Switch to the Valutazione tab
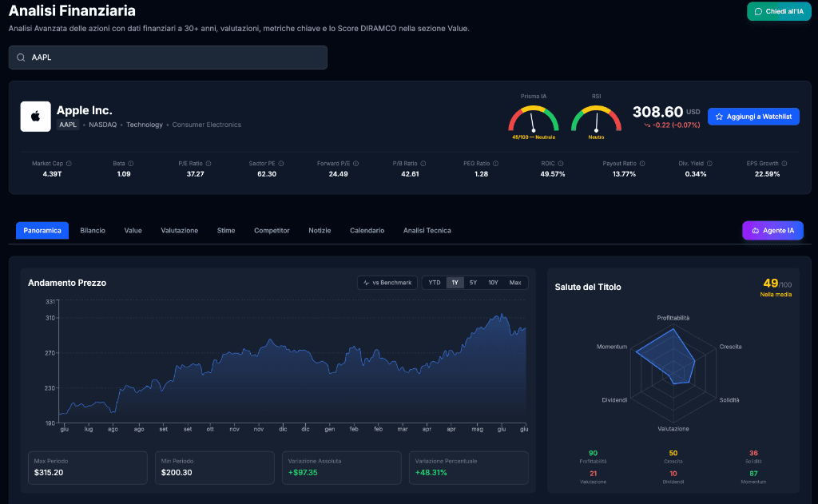 click(x=180, y=231)
